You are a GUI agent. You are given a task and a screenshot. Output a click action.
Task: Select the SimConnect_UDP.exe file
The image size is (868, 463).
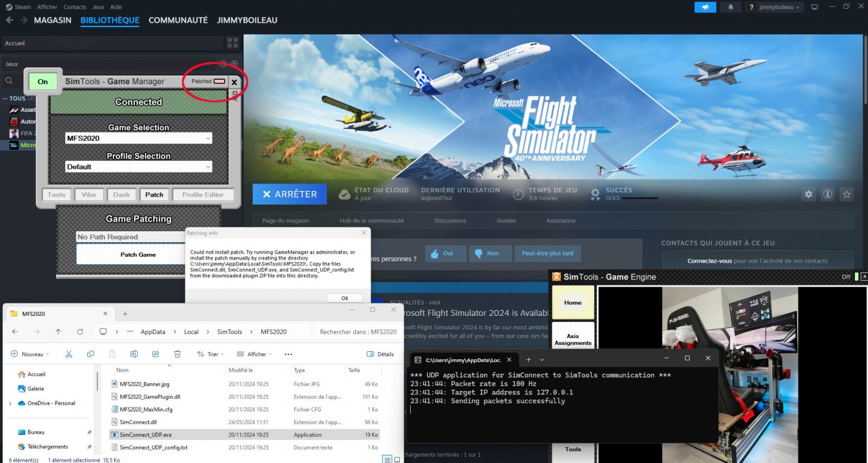pyautogui.click(x=244, y=435)
